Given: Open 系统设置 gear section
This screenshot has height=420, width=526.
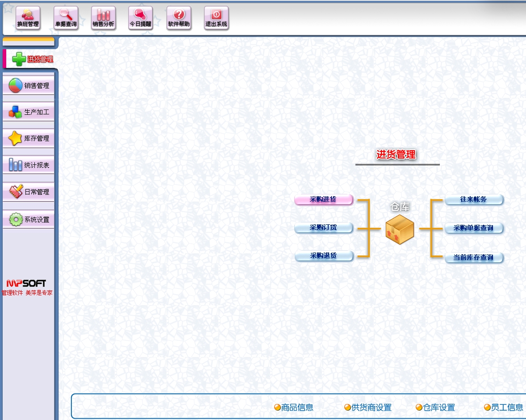Looking at the screenshot, I should point(29,220).
